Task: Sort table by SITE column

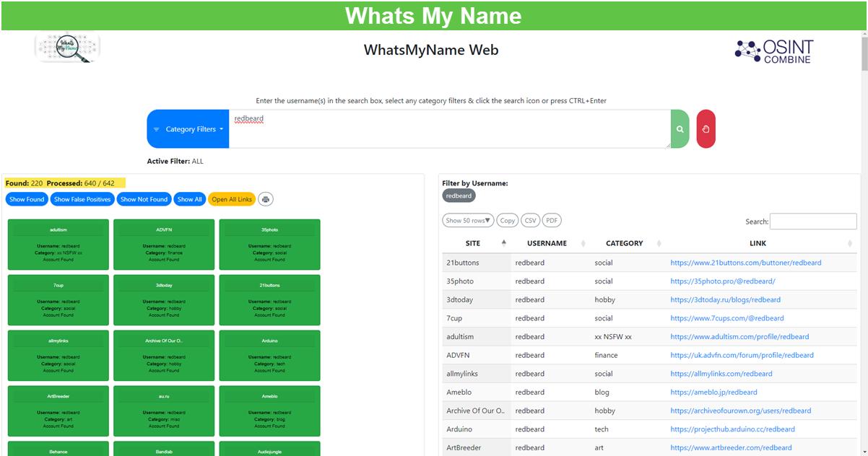Action: point(476,243)
